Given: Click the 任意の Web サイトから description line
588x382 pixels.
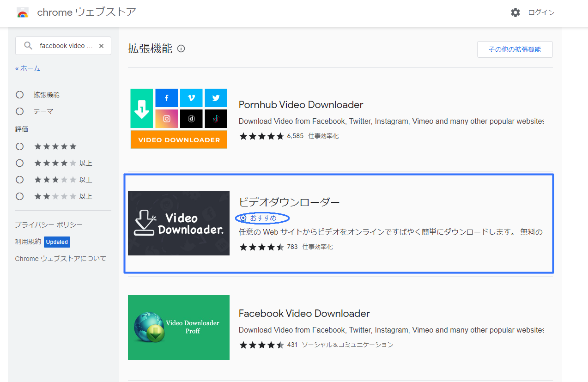Looking at the screenshot, I should (x=391, y=232).
